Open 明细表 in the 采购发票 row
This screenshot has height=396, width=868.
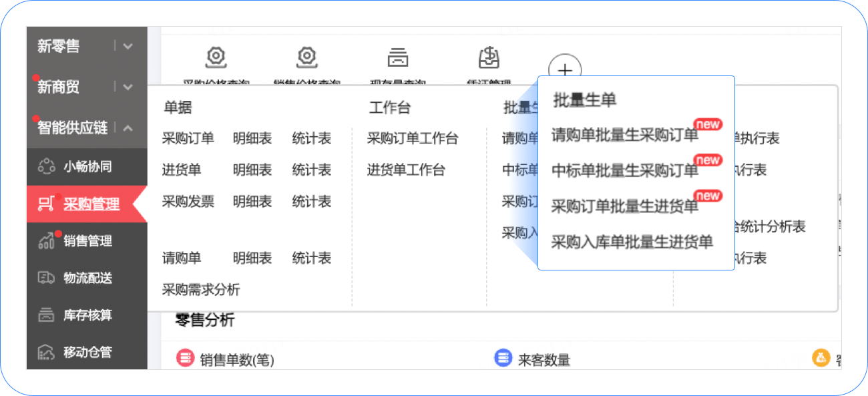[x=252, y=201]
